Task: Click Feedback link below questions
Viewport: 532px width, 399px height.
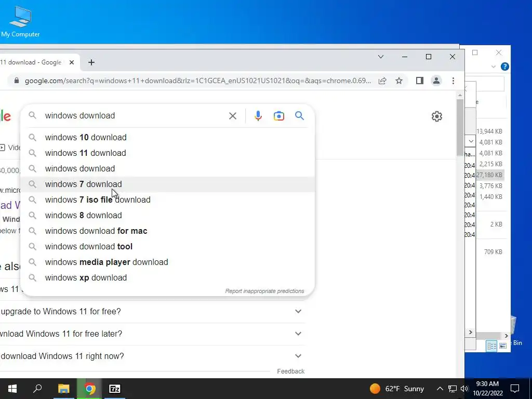Action: [x=291, y=371]
